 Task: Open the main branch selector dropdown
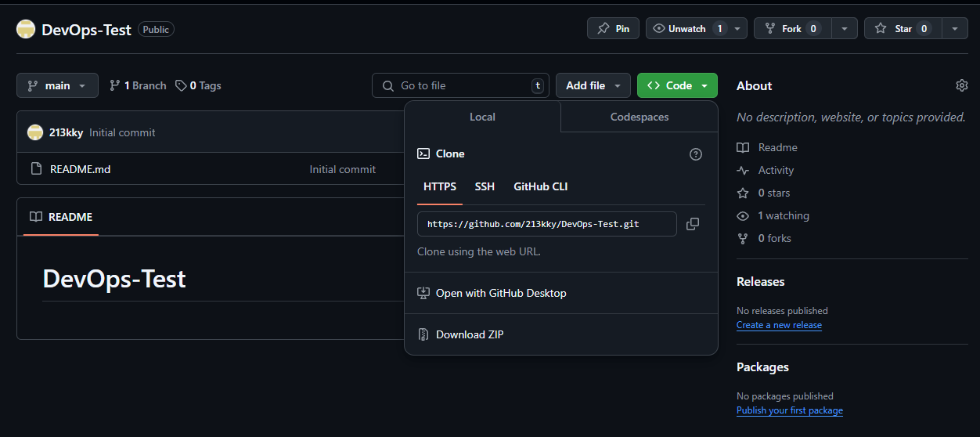tap(57, 85)
